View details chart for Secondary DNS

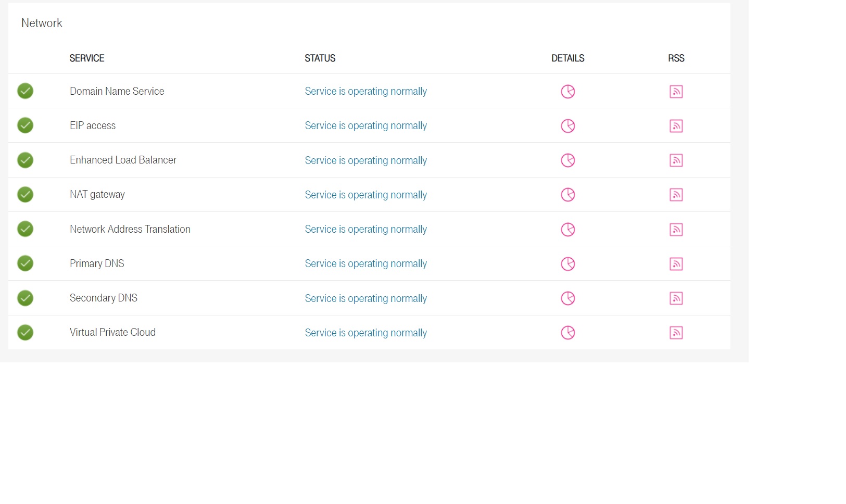tap(568, 298)
